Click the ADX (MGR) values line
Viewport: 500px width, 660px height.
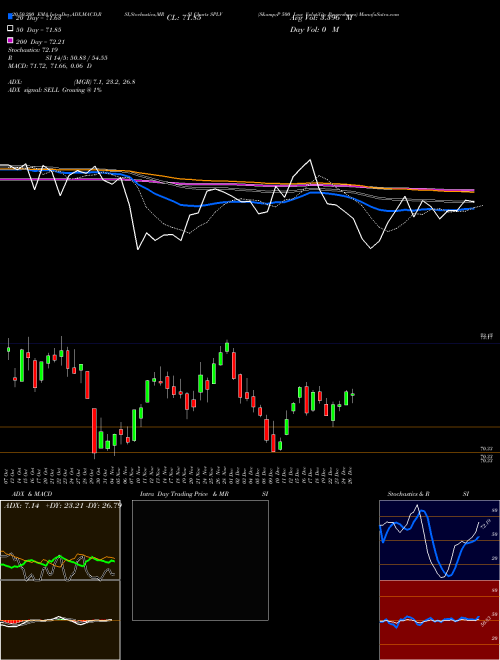point(72,82)
